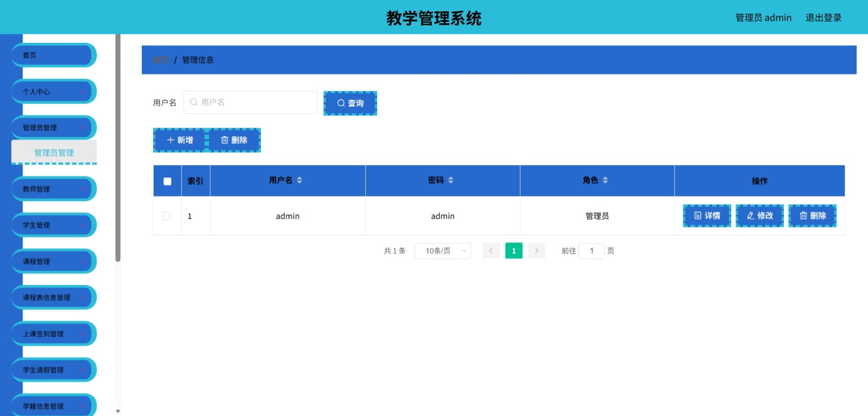
Task: Open the 10条/页 page size dropdown
Action: [443, 251]
